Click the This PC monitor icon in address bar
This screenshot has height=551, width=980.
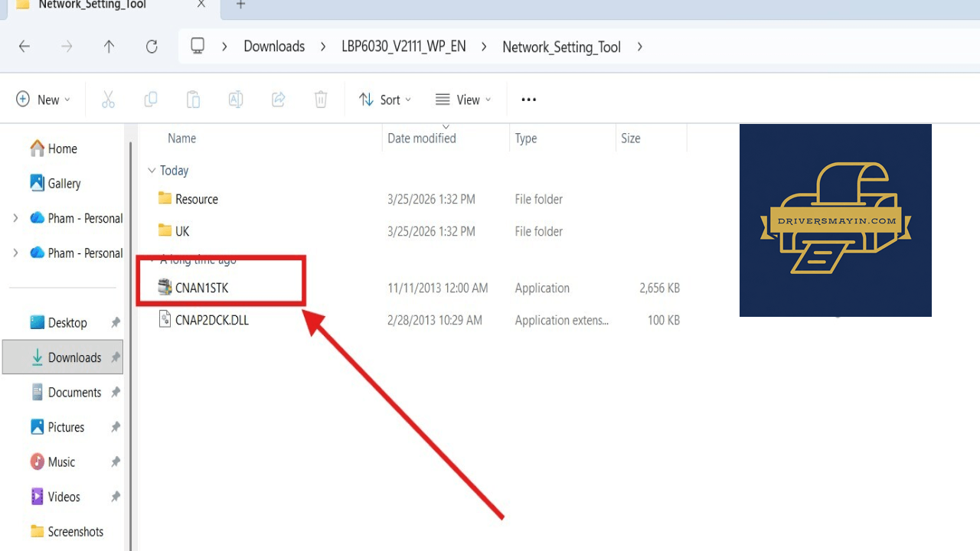(x=198, y=46)
